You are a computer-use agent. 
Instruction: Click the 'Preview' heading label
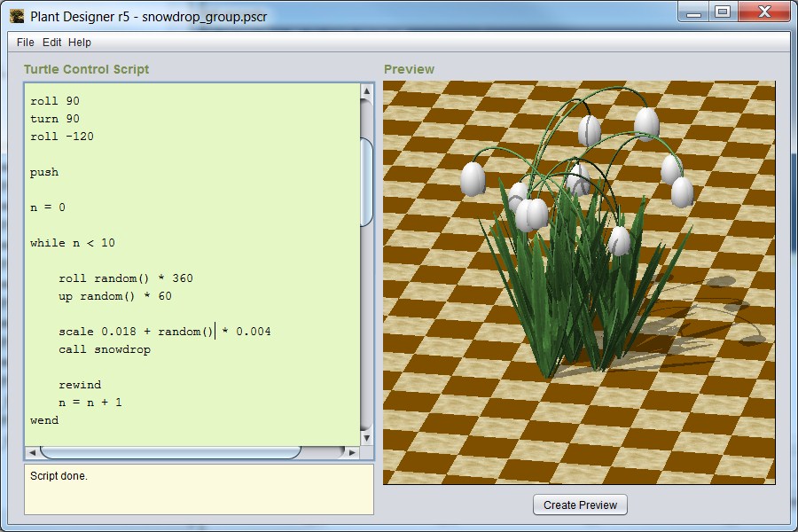click(x=409, y=69)
